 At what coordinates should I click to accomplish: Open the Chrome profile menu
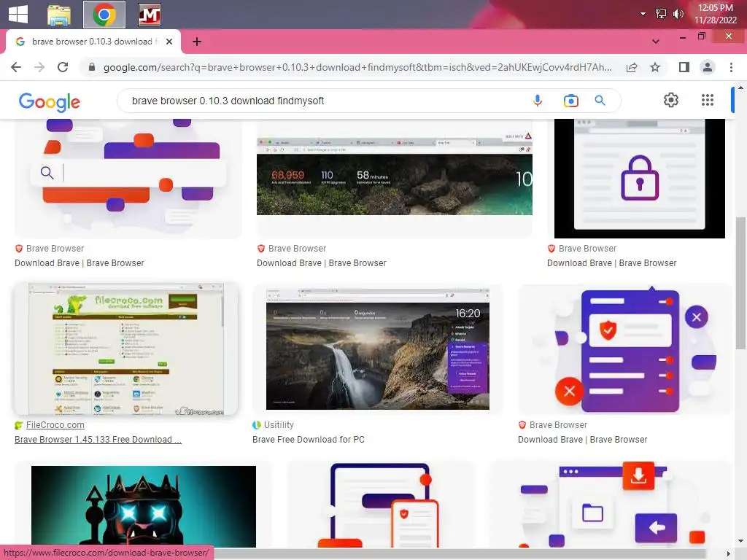708,67
